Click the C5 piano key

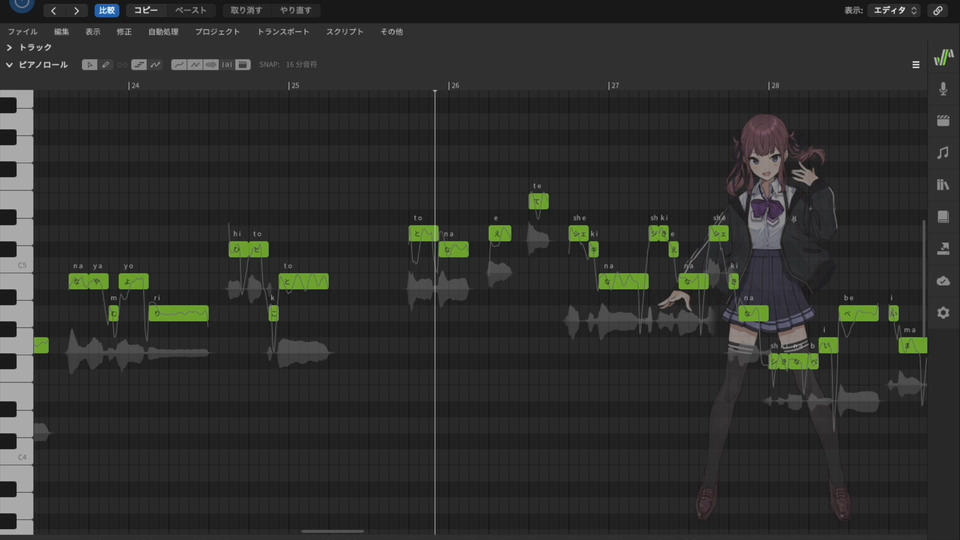[17, 265]
